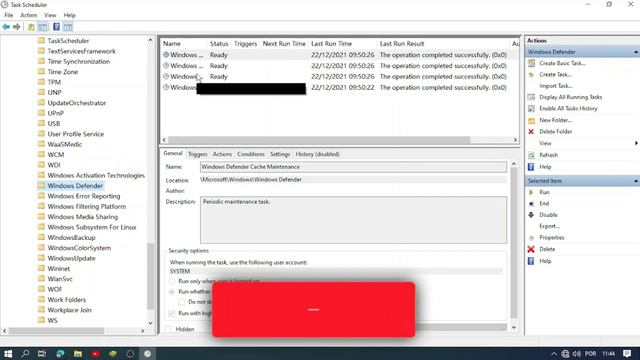
Task: Switch to the Triggers tab
Action: coord(198,154)
